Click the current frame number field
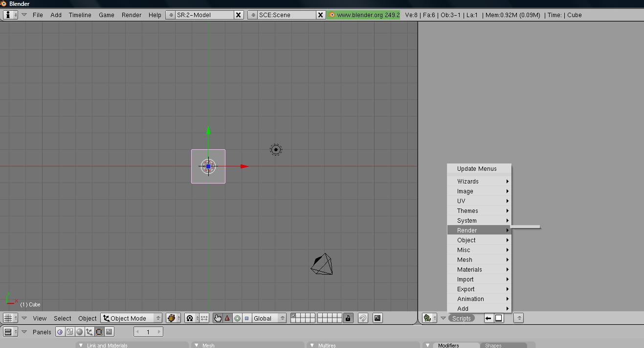The height and width of the screenshot is (348, 644). tap(148, 332)
